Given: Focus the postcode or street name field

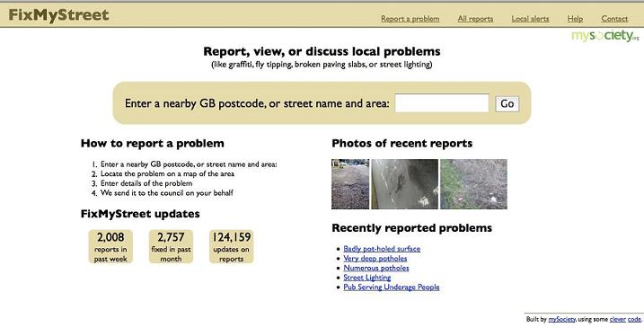Looking at the screenshot, I should (442, 103).
